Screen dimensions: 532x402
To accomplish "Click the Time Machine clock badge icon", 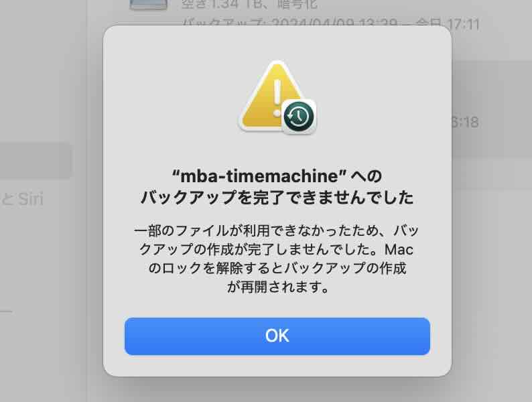I will (x=299, y=117).
